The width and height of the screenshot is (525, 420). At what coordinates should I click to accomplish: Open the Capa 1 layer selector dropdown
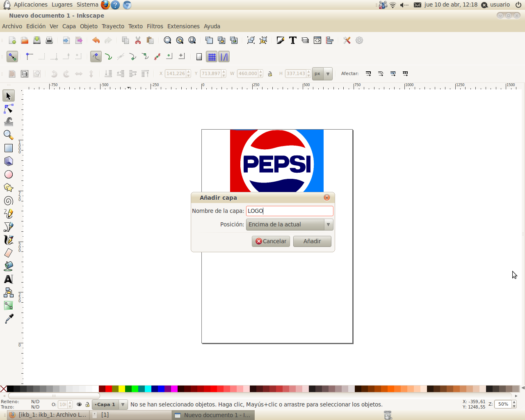click(x=123, y=404)
